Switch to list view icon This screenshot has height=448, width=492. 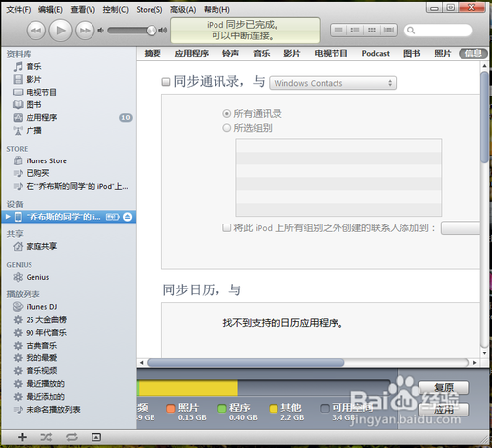(338, 31)
